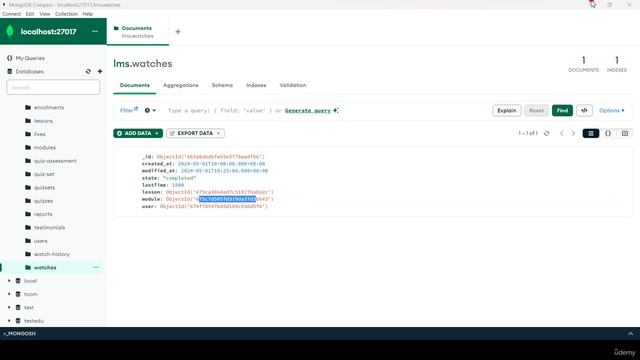The height and width of the screenshot is (360, 640).
Task: Switch to the Indexes tab
Action: 256,85
